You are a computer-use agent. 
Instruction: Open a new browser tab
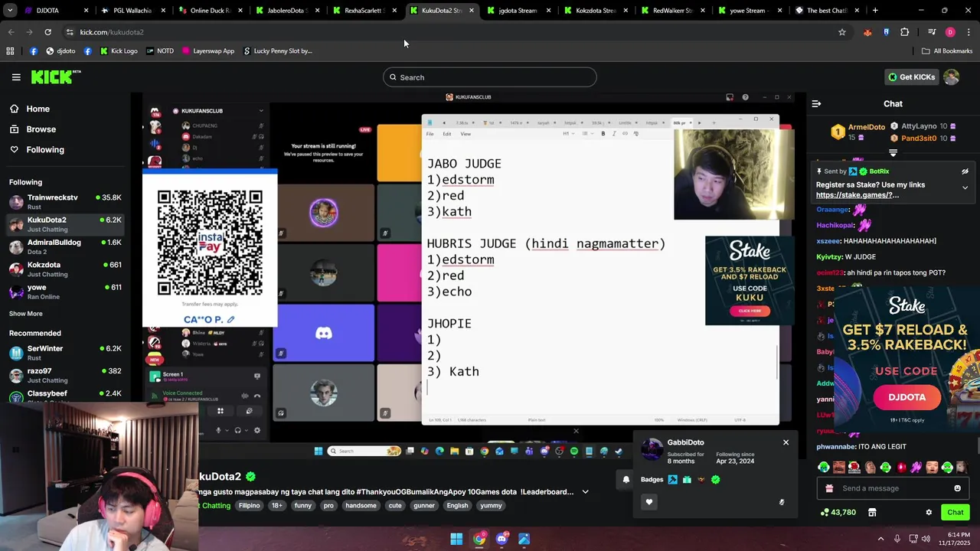875,11
